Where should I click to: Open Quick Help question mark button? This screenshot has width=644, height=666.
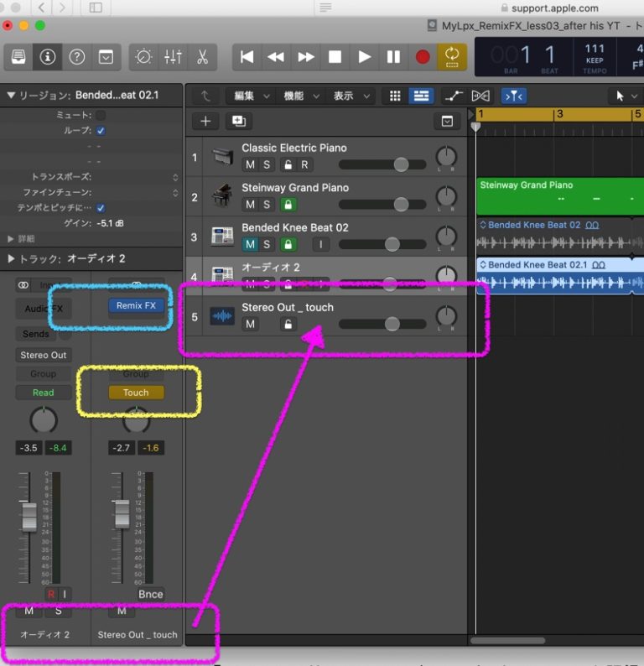(77, 56)
